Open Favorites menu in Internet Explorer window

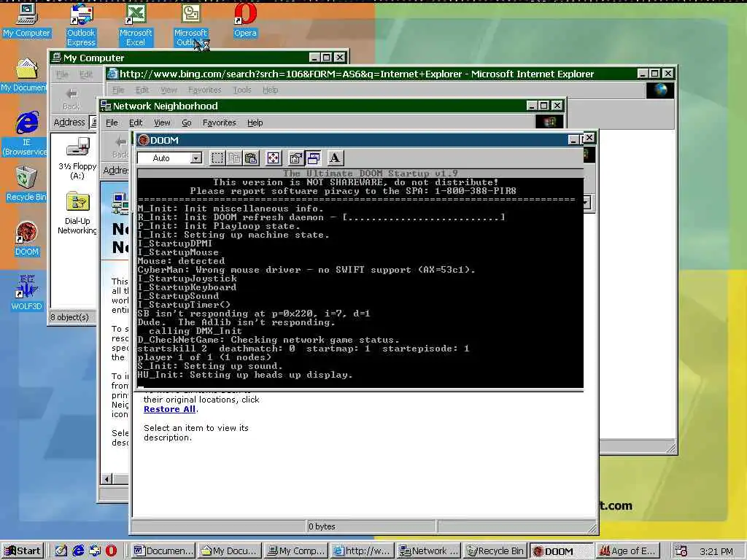pos(204,90)
